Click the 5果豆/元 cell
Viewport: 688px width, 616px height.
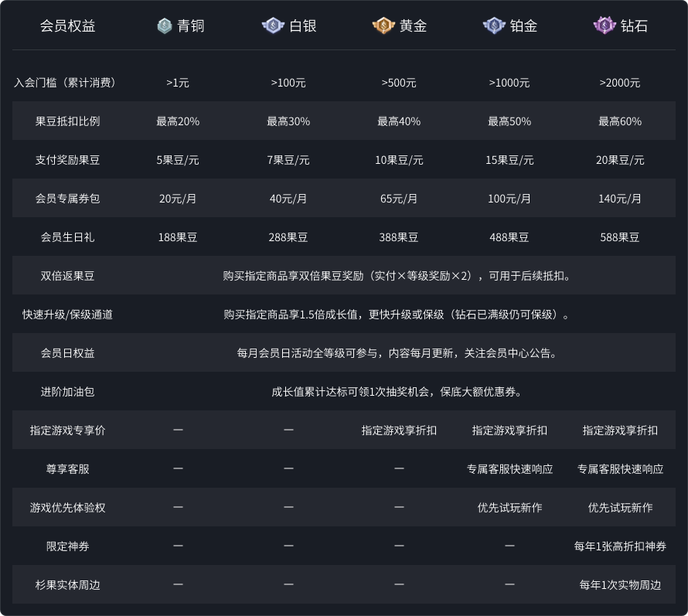point(178,160)
